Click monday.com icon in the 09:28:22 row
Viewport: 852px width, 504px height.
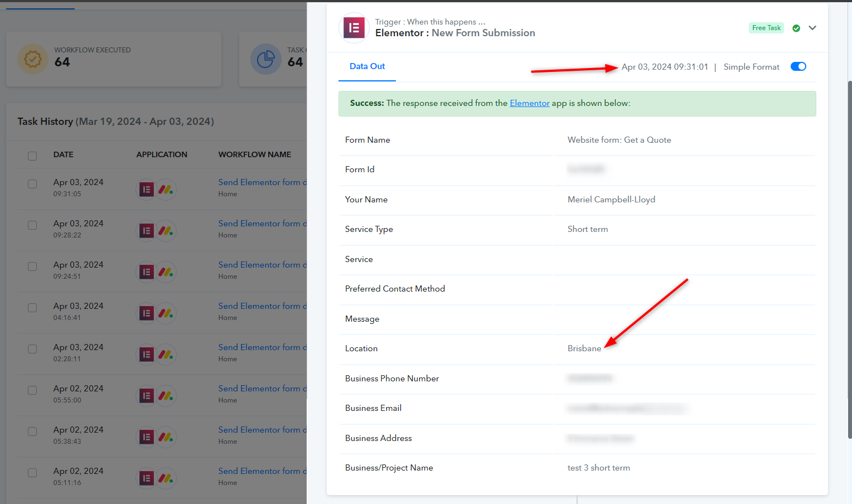pyautogui.click(x=166, y=231)
